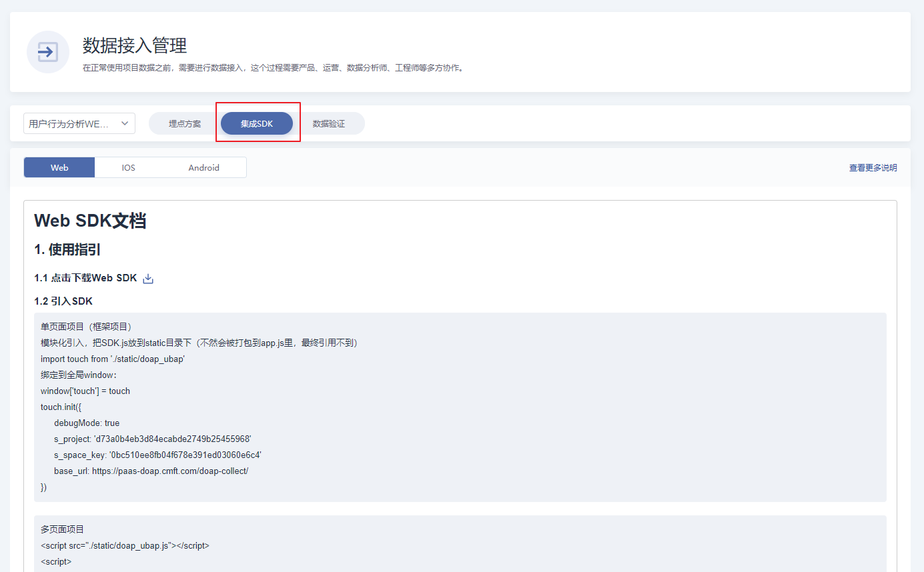Screen dimensions: 924x572
Task: Click the window['touch'] = touch line
Action: point(85,391)
